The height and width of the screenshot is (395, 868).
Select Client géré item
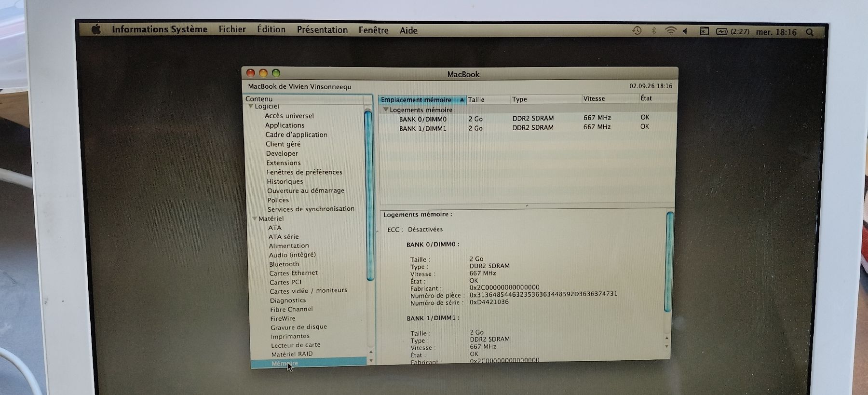click(x=283, y=144)
